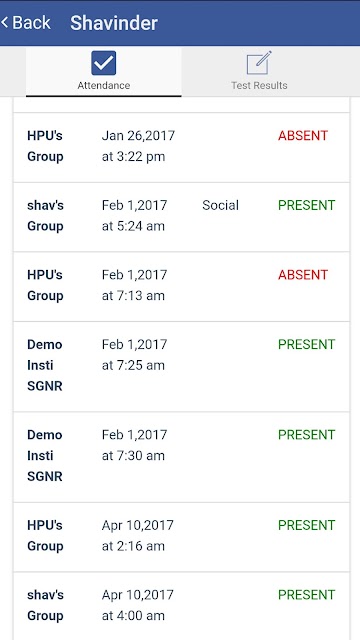This screenshot has width=360, height=640.
Task: Select Demo Insti SGNR 7:30 am entry
Action: 182,457
